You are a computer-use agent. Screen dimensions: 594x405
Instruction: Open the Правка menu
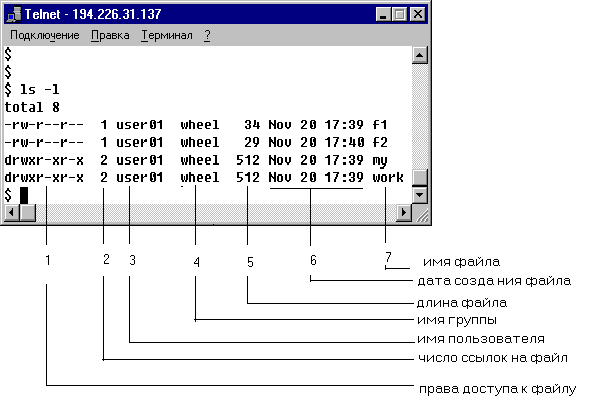110,36
